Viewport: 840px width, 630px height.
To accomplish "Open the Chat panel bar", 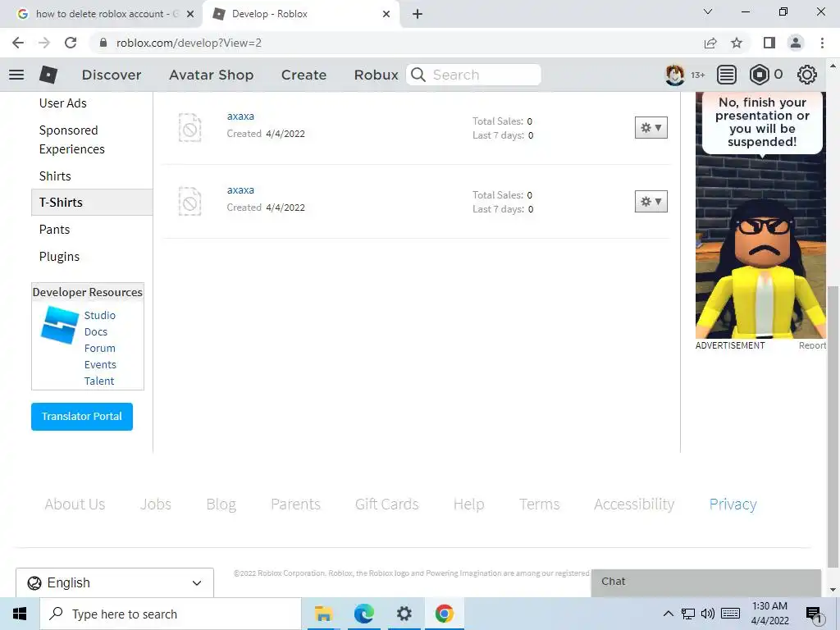I will [x=706, y=582].
